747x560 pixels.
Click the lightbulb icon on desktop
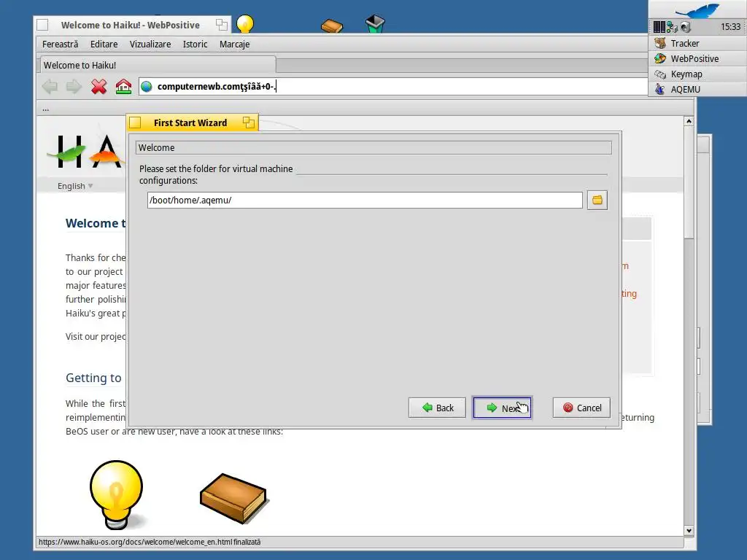click(245, 24)
